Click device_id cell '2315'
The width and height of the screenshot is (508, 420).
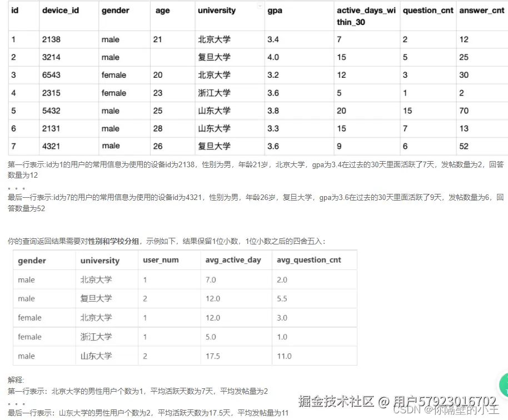(x=51, y=93)
